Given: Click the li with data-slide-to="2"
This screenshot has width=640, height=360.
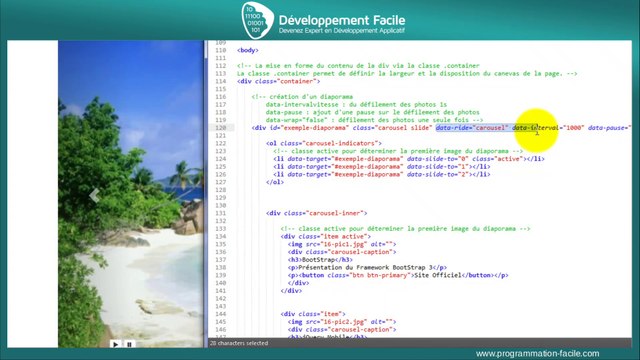Looking at the screenshot, I should click(382, 174).
